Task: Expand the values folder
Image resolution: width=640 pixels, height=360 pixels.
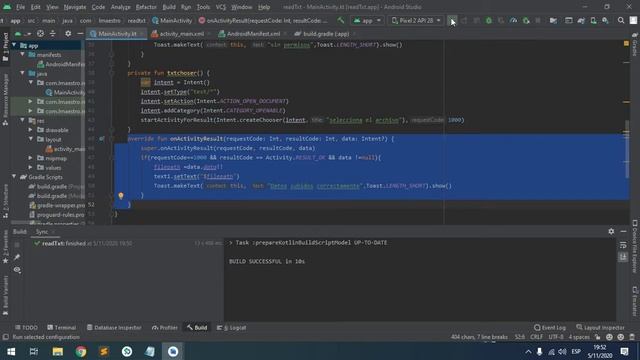Action: tap(31, 167)
